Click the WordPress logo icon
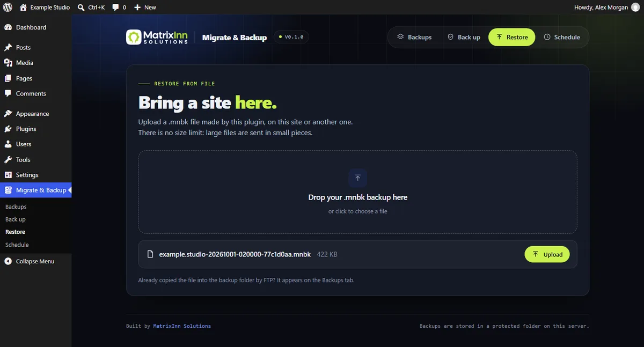Viewport: 644px width, 347px height. click(x=8, y=8)
